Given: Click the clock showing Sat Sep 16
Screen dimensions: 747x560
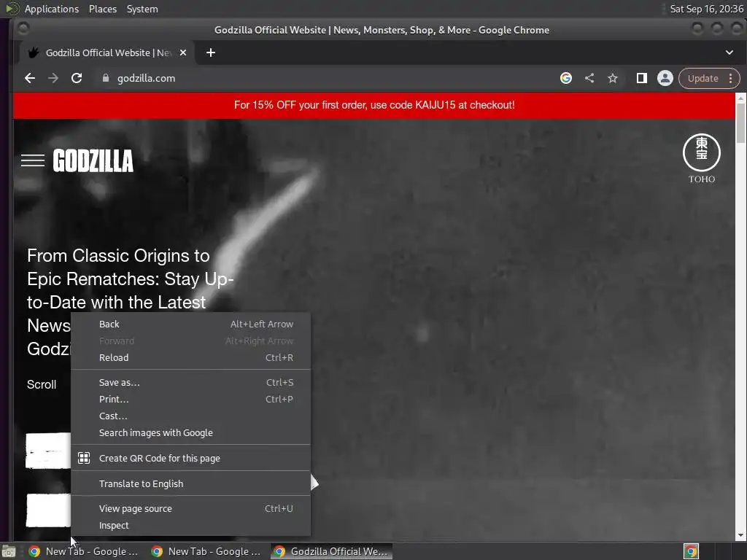Looking at the screenshot, I should click(706, 9).
